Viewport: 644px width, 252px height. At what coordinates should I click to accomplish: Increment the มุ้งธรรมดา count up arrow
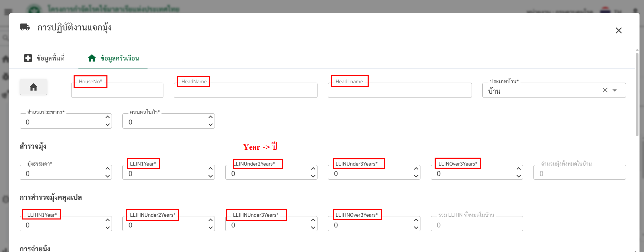(x=107, y=169)
